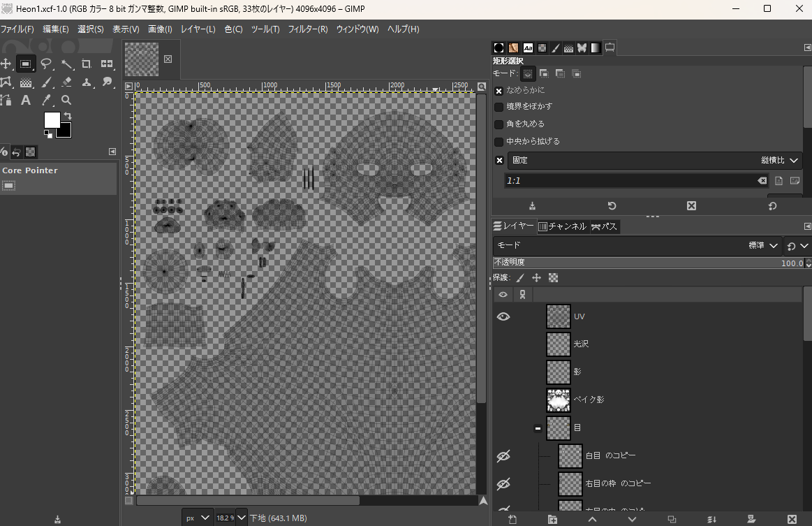Select the Text tool

tap(26, 100)
